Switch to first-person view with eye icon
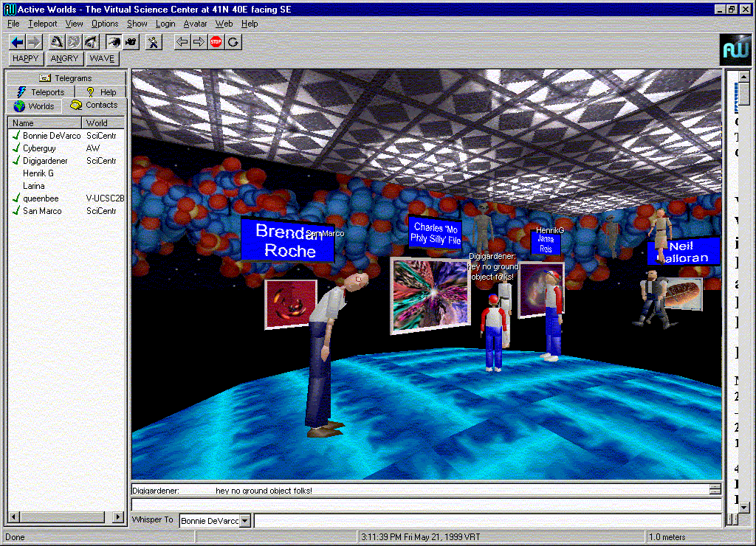The image size is (756, 546). coord(114,42)
